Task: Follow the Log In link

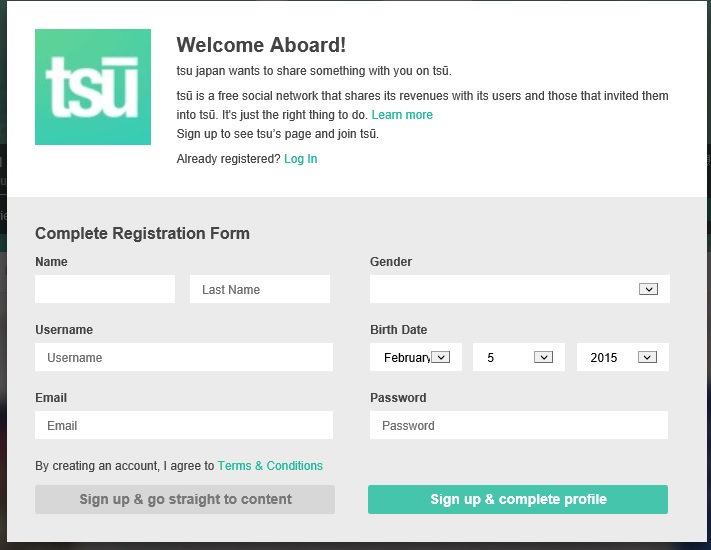Action: click(300, 159)
